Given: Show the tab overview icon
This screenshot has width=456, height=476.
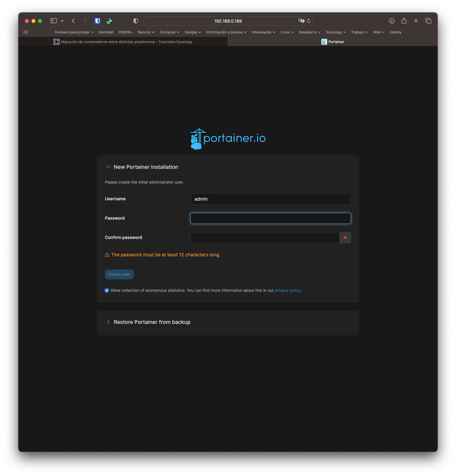Looking at the screenshot, I should click(x=428, y=21).
